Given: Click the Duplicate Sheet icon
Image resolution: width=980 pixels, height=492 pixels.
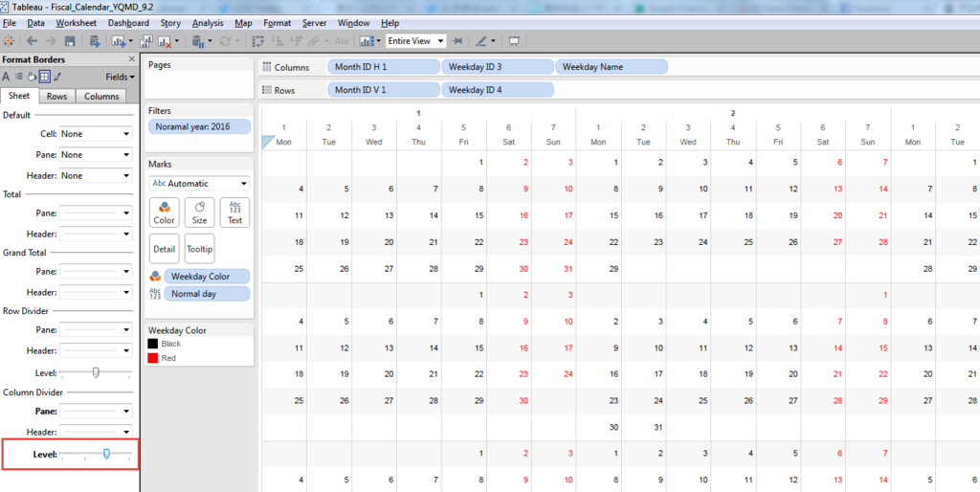Looking at the screenshot, I should 146,41.
